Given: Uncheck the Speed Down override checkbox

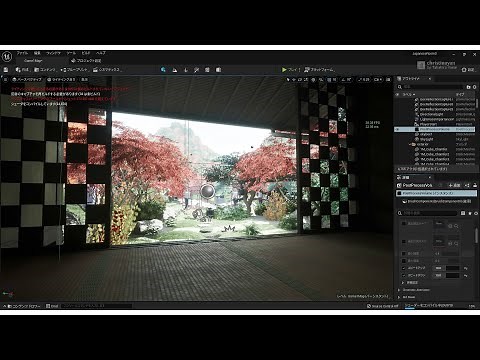Looking at the screenshot, I should coord(404,276).
